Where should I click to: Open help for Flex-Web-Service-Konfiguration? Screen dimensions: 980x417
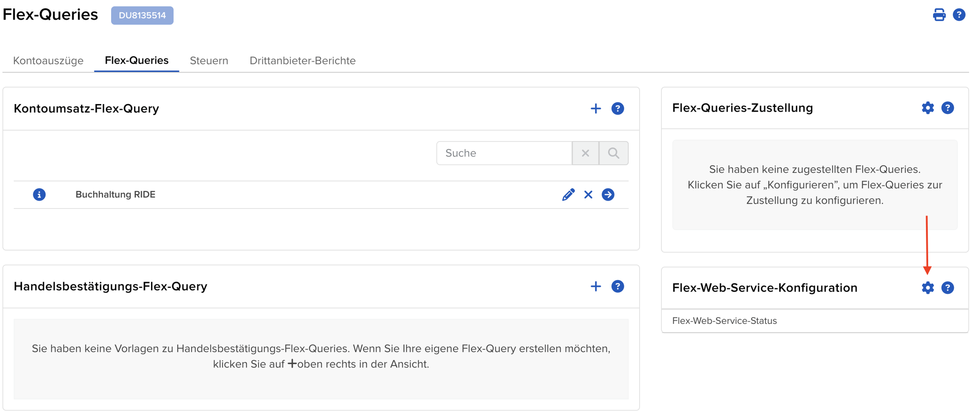click(947, 288)
